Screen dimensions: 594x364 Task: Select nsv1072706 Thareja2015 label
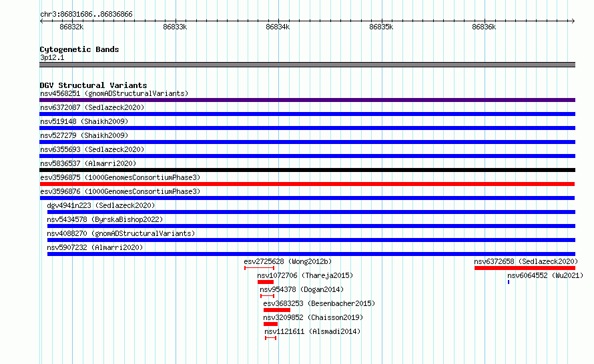pos(305,275)
